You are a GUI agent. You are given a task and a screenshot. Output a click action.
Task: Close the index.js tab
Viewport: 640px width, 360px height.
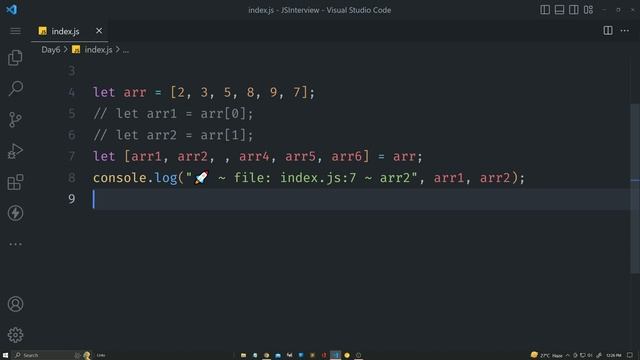99,31
